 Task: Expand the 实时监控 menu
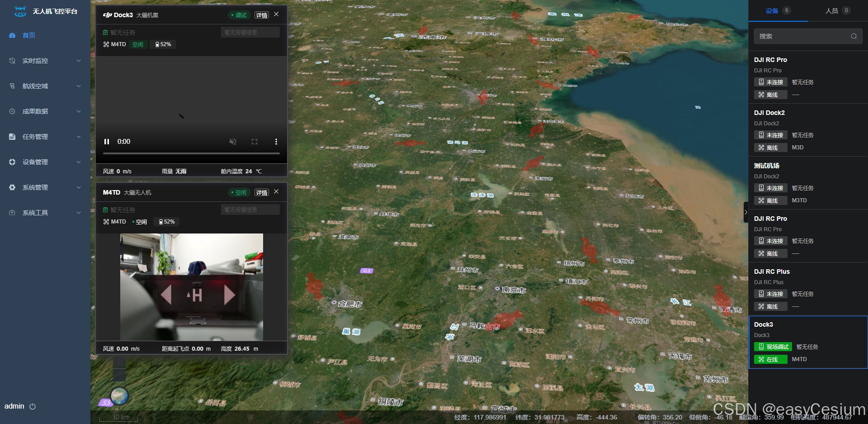pyautogui.click(x=45, y=61)
